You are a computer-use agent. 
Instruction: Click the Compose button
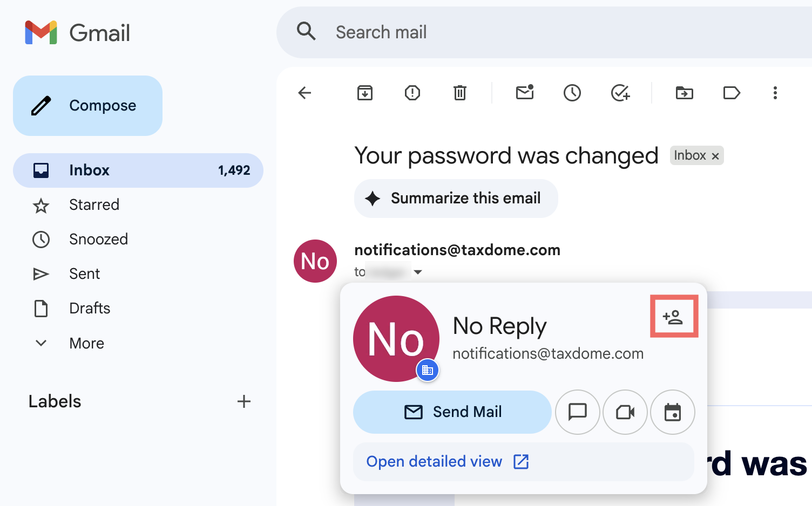(87, 106)
